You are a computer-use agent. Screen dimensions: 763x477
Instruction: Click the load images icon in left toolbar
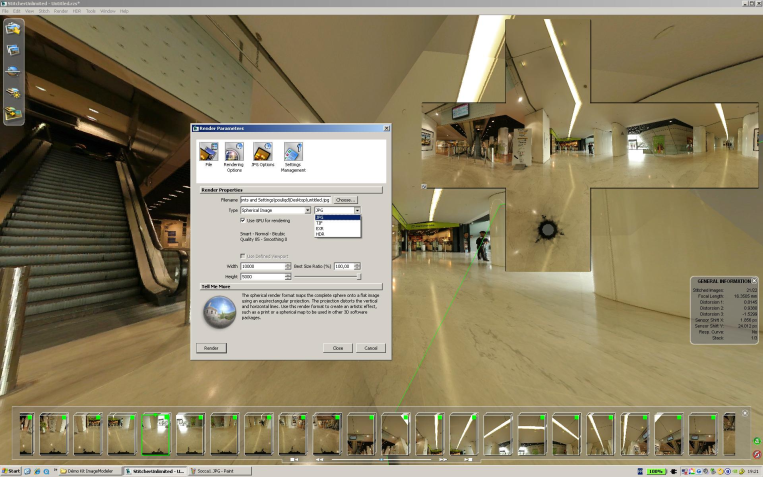[x=14, y=27]
